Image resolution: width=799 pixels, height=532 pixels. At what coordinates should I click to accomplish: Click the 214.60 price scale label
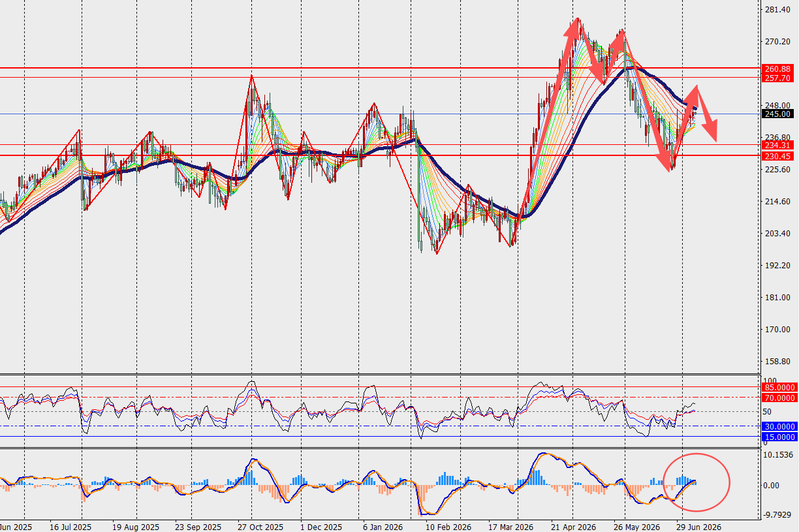(x=777, y=202)
